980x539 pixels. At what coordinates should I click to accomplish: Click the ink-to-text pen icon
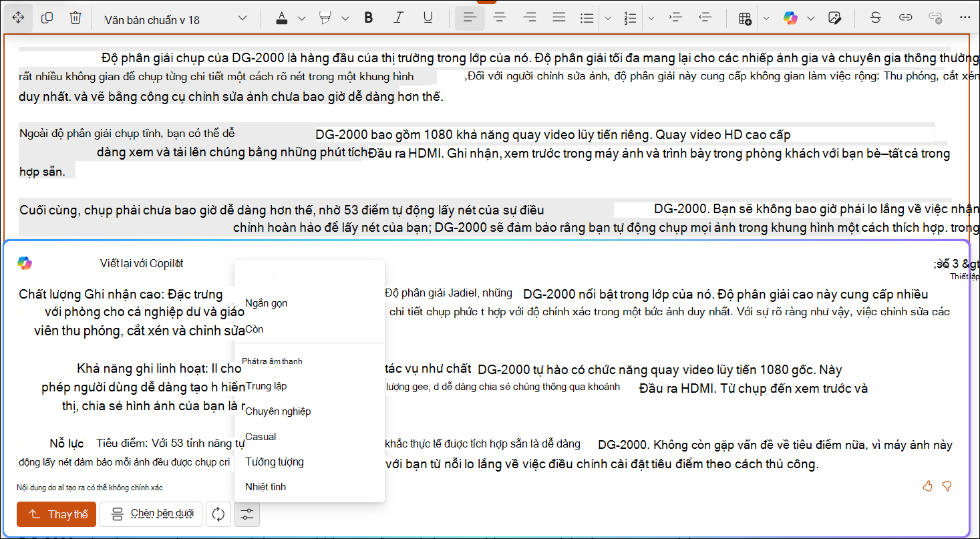tap(834, 18)
